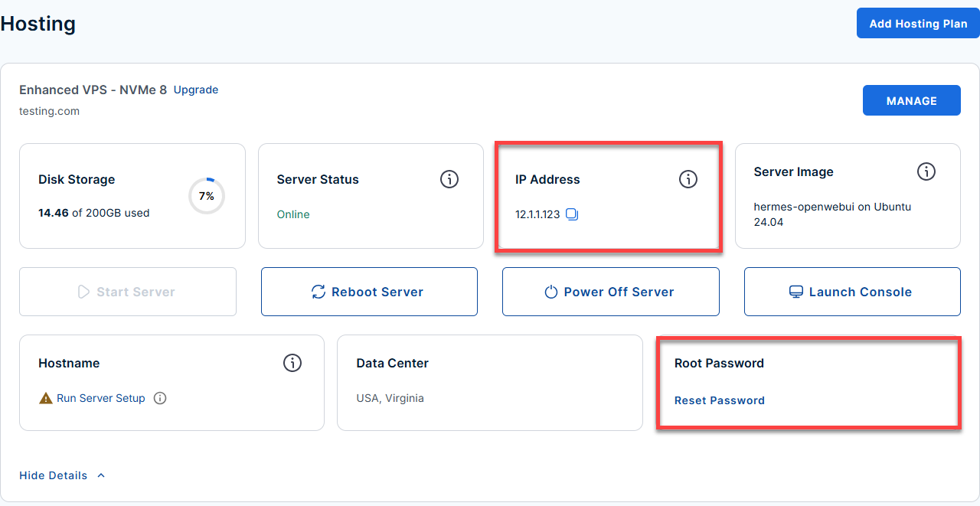Click info icon beside Run Server Setup

point(160,398)
